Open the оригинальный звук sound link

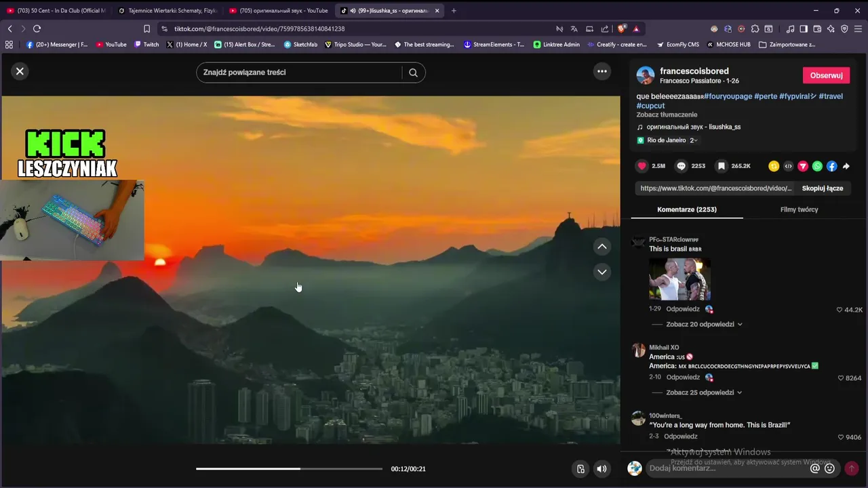(693, 127)
